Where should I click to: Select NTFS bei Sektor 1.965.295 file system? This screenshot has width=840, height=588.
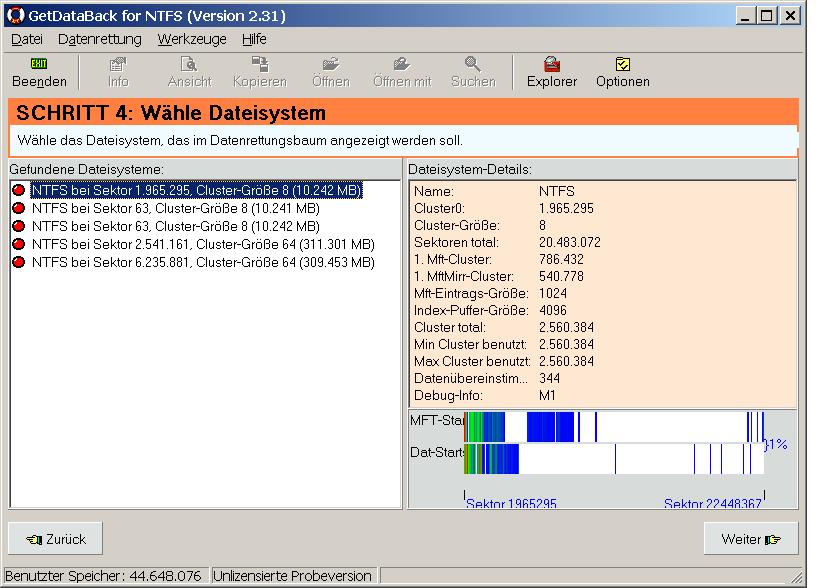197,190
